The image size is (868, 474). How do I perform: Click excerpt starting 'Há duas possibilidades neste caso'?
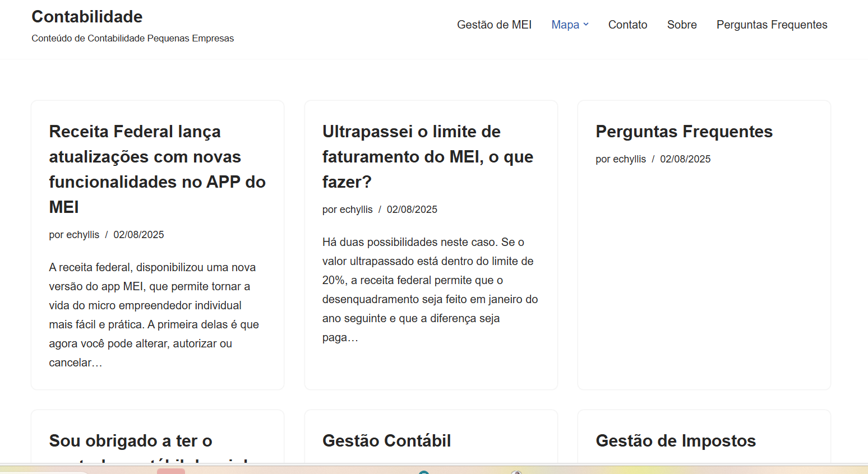(430, 290)
